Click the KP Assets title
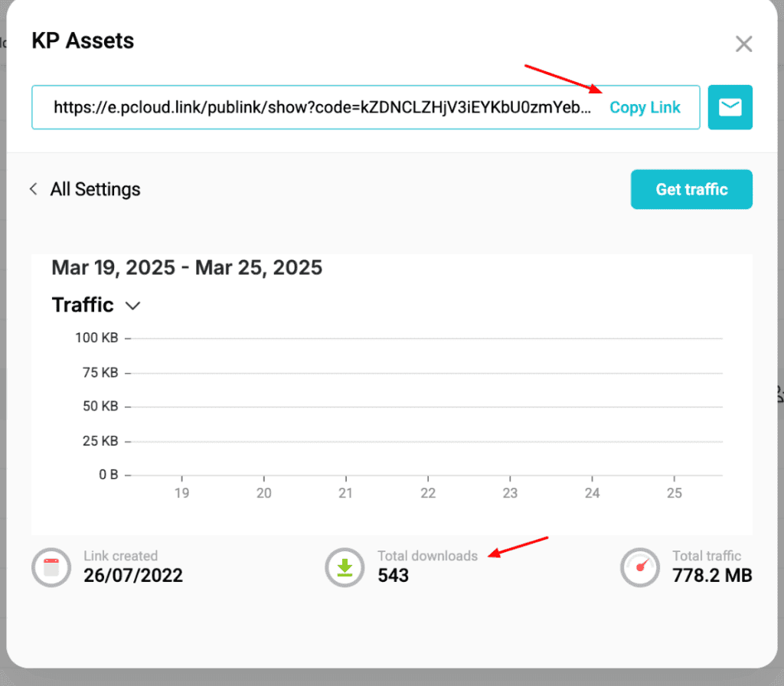Viewport: 784px width, 686px height. pos(82,41)
